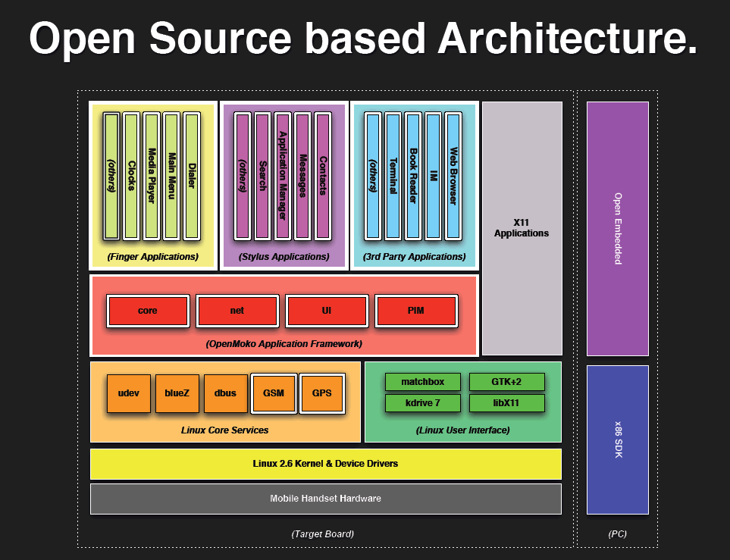Click the (PC) caption
The width and height of the screenshot is (730, 560).
[x=617, y=534]
